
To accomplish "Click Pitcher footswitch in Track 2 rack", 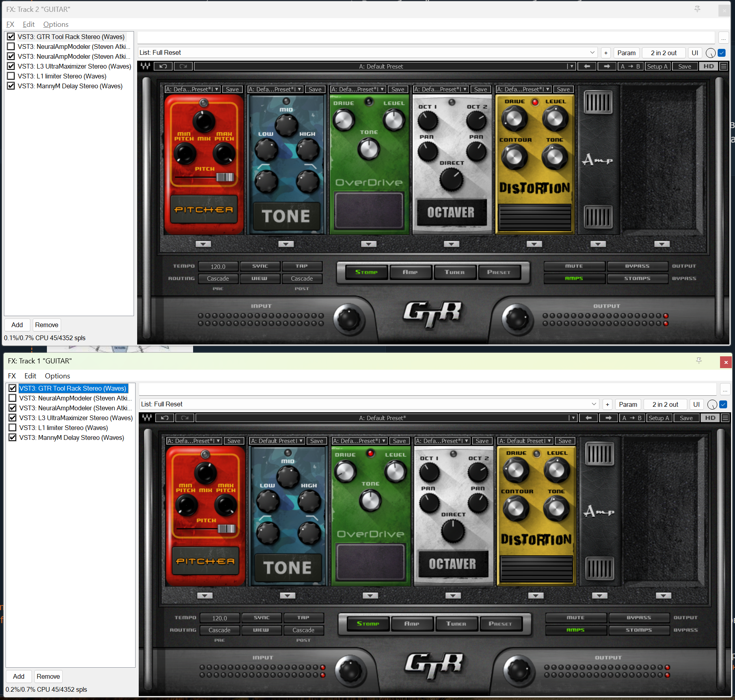I will [204, 209].
